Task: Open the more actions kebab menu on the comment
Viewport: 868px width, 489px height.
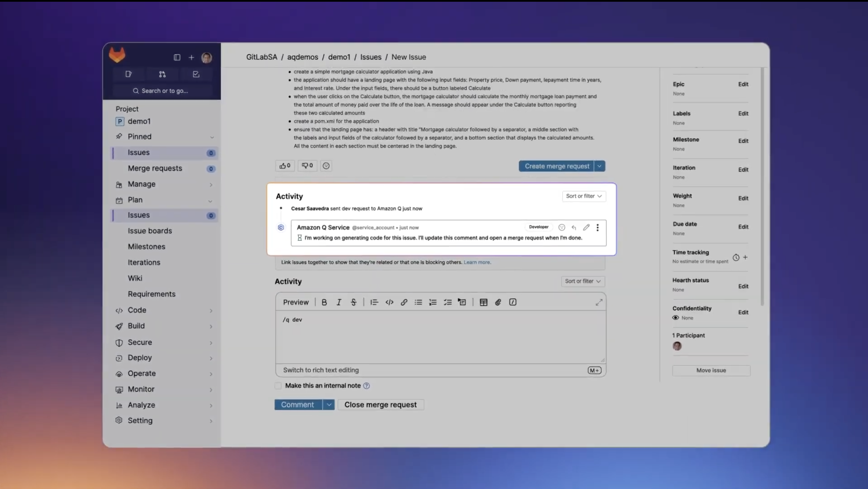Action: pyautogui.click(x=598, y=227)
